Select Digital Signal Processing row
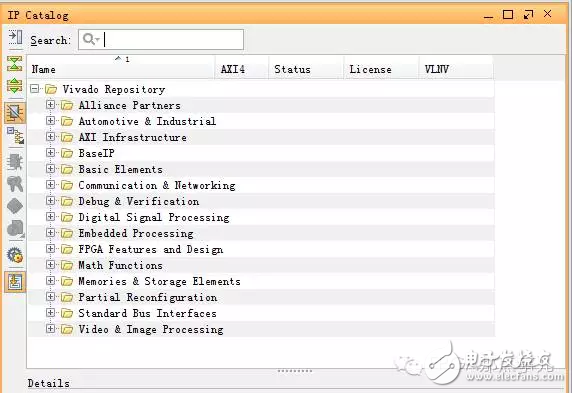572x393 pixels. (x=261, y=217)
